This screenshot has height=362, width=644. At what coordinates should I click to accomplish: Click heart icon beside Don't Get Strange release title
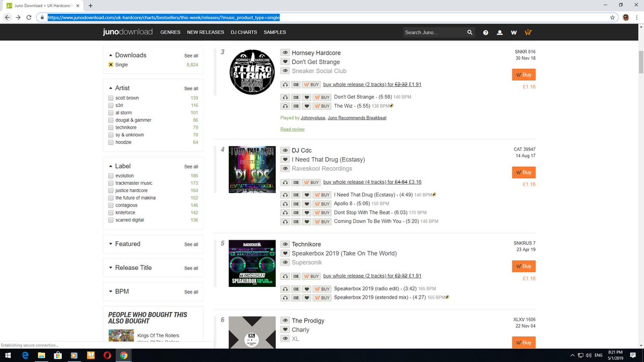285,62
